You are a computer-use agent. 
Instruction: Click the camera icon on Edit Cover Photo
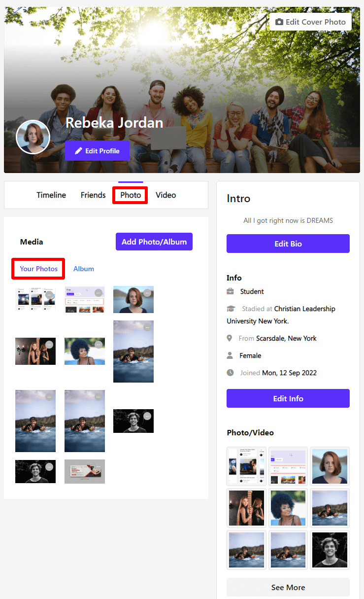279,22
